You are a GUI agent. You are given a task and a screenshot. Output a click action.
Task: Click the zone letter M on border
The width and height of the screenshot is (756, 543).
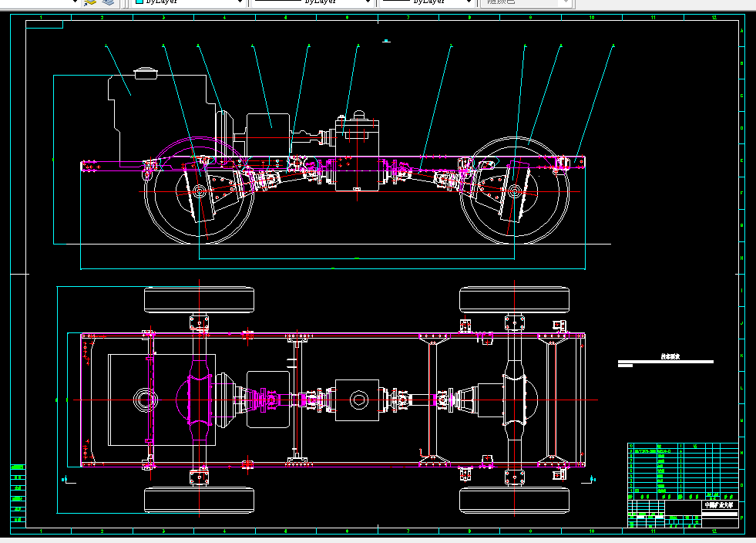(x=741, y=420)
